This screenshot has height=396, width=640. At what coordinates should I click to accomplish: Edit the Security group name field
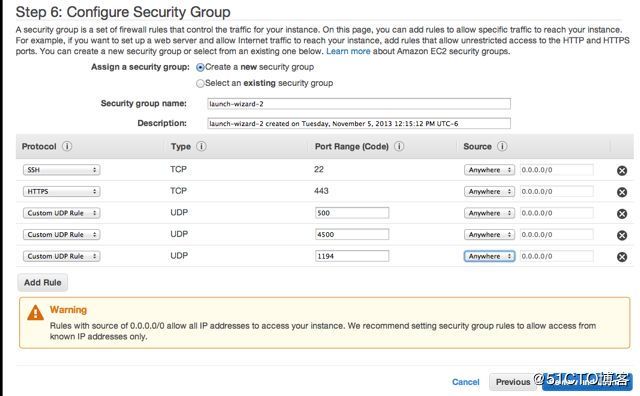click(x=359, y=104)
